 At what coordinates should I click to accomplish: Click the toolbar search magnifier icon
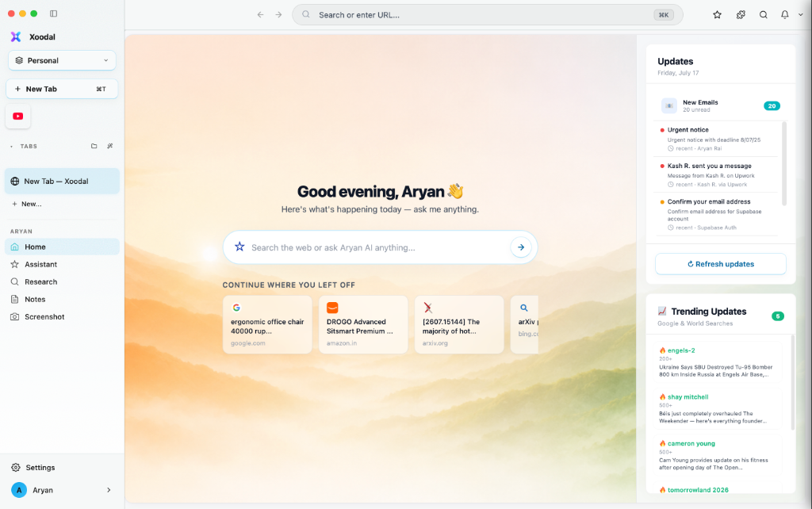pos(764,15)
